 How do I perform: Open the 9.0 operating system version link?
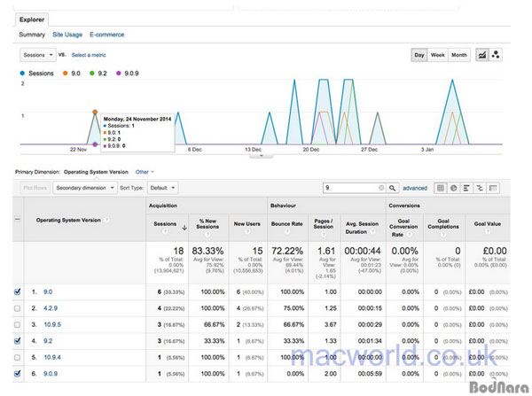pyautogui.click(x=48, y=292)
